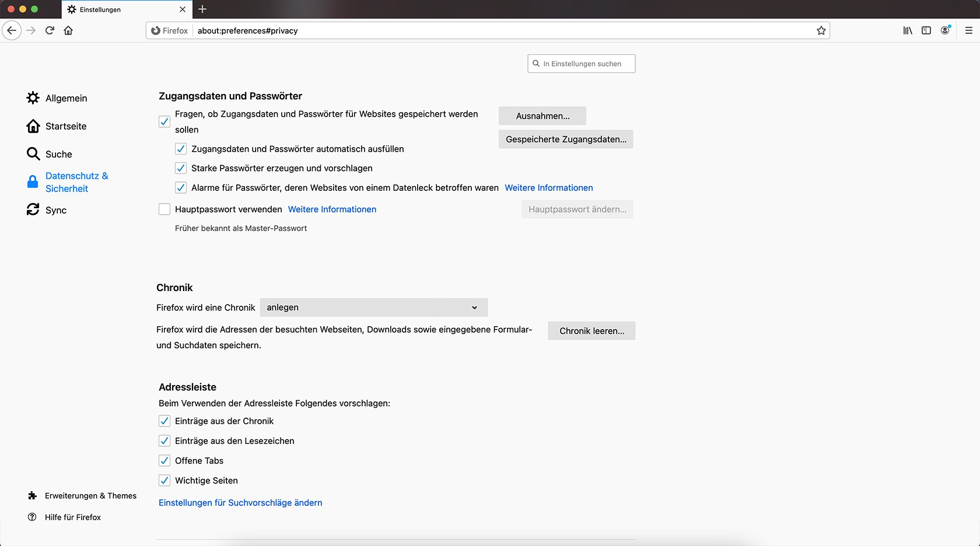The image size is (980, 546).
Task: Select the Einstellungen browser tab
Action: 127,9
